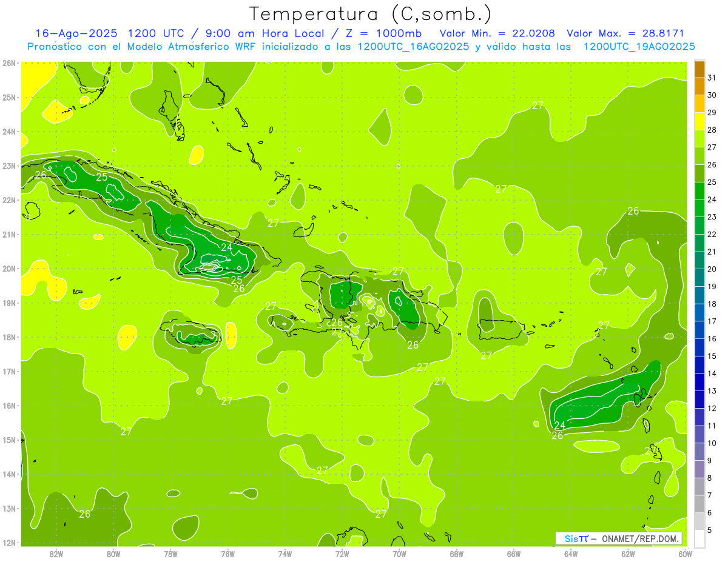This screenshot has height=562, width=728.
Task: Click legend value 20 on color bar
Action: tap(712, 269)
